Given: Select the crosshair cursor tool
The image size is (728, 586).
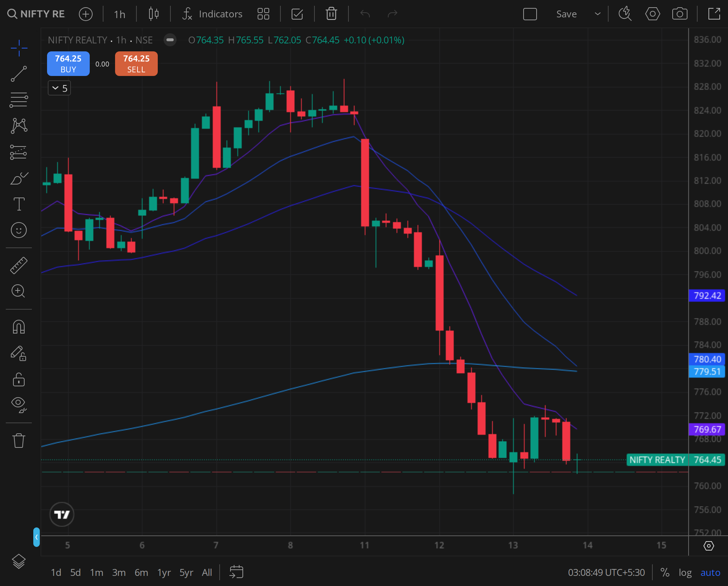Looking at the screenshot, I should tap(19, 48).
